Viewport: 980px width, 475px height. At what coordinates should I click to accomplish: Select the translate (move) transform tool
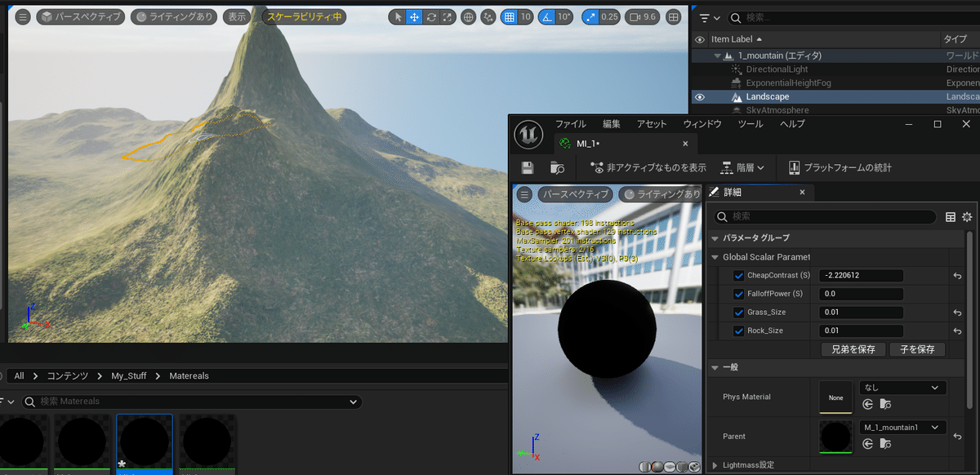click(414, 16)
